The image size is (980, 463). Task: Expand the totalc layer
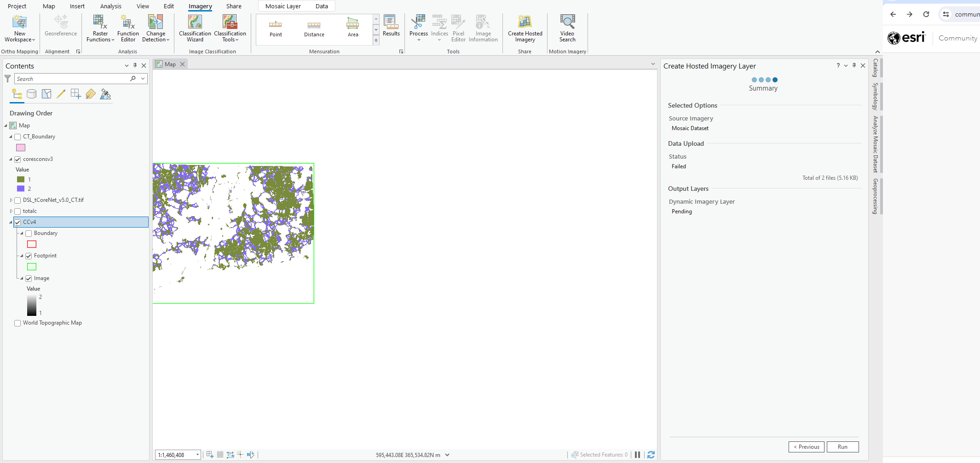11,211
